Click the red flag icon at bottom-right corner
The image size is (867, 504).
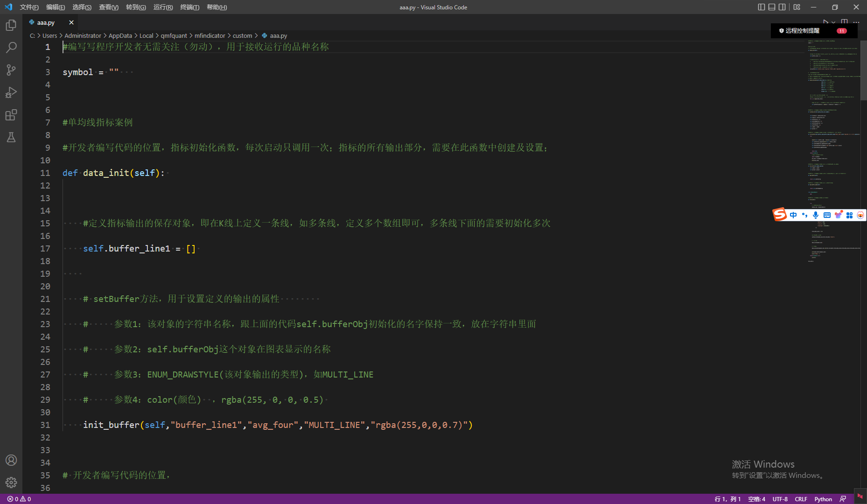[x=860, y=496]
